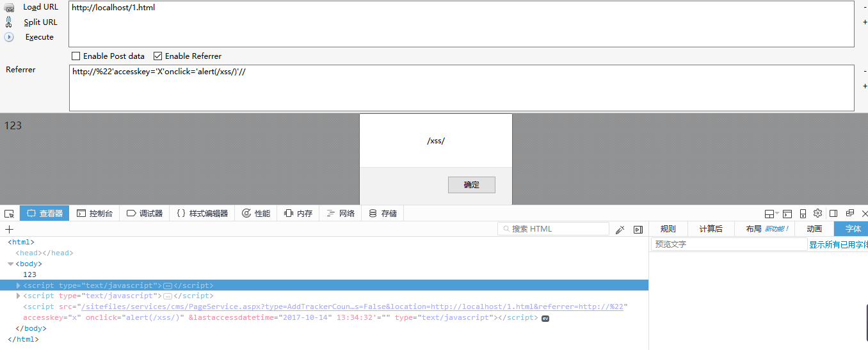Click the Split URL icon
This screenshot has height=350, width=868.
(x=9, y=22)
